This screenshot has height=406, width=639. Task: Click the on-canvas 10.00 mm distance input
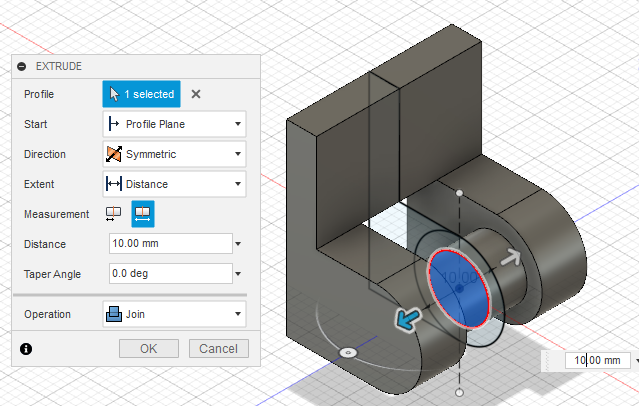(597, 360)
